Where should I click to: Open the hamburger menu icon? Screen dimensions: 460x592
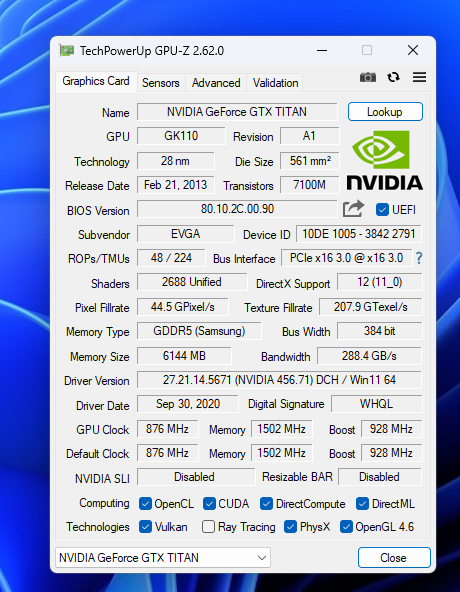coord(419,77)
